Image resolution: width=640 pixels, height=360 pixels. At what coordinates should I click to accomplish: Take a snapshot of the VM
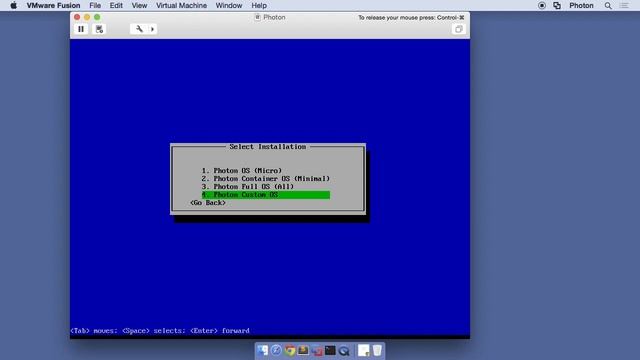[99, 29]
